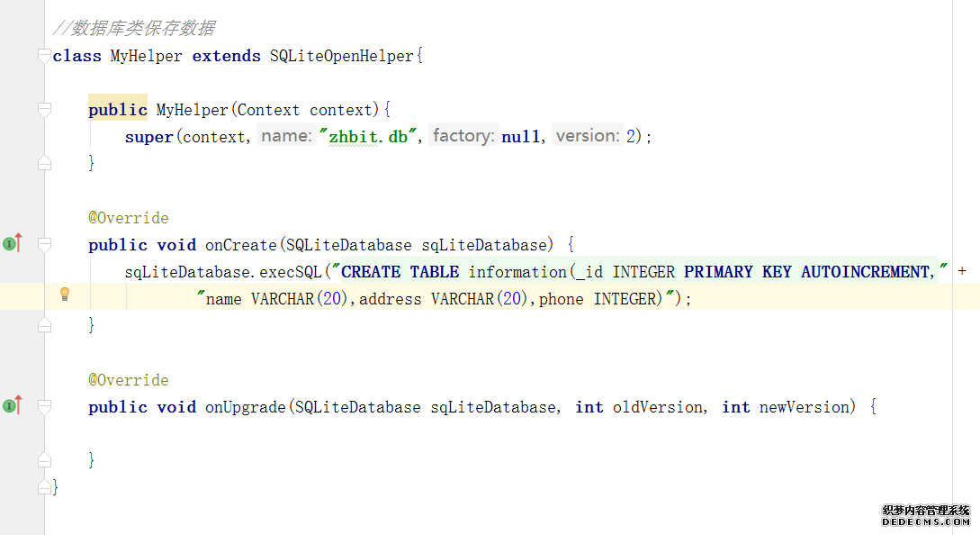
Task: Collapse the MyHelper class fold marker
Action: point(44,56)
